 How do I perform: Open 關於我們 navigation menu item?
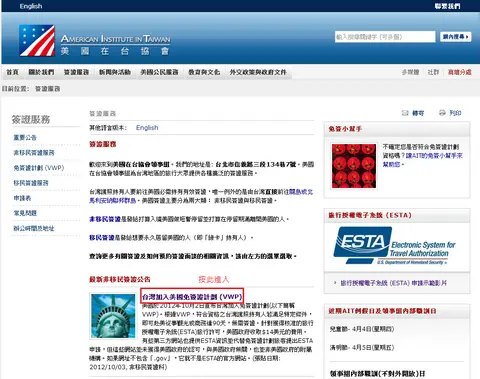(41, 72)
